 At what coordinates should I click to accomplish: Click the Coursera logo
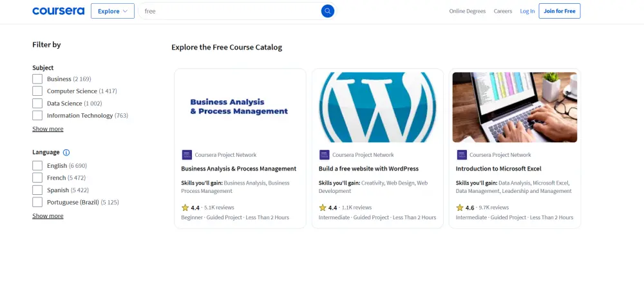[59, 11]
